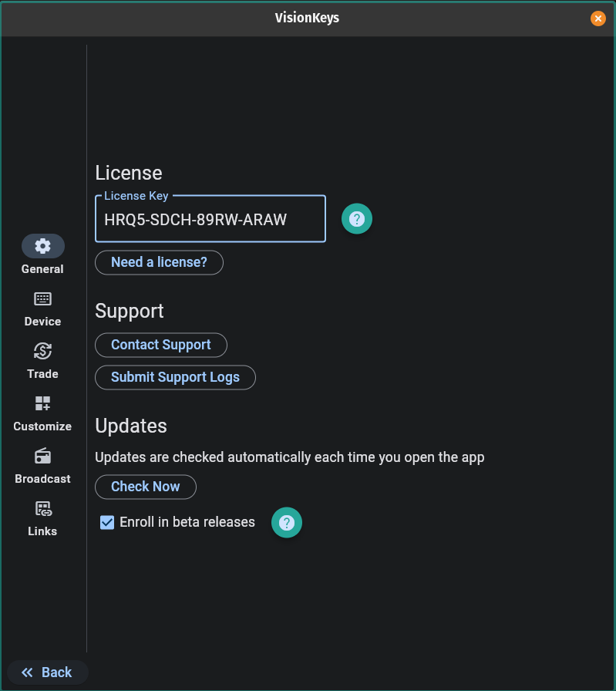Viewport: 616px width, 691px height.
Task: Close the VisionKeys window
Action: (598, 18)
